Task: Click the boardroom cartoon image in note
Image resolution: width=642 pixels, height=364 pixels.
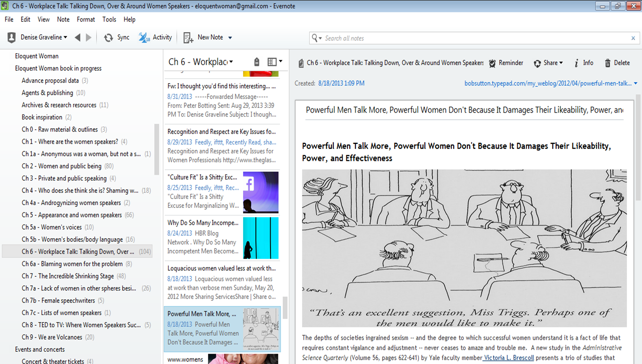Action: click(x=465, y=248)
